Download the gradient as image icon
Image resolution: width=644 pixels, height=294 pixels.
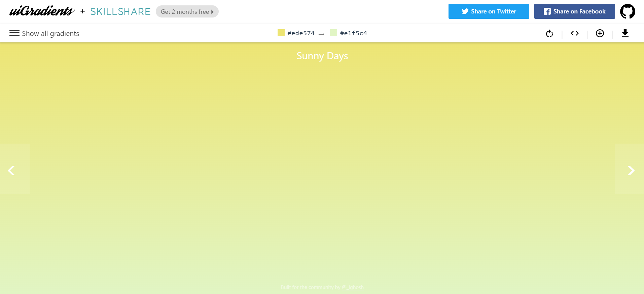click(625, 33)
